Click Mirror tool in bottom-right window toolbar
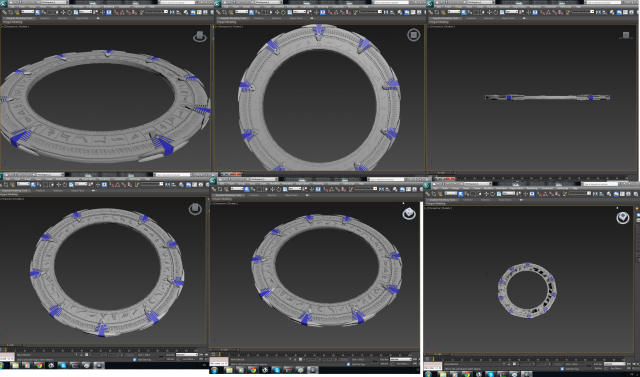The image size is (640, 377). click(x=595, y=194)
